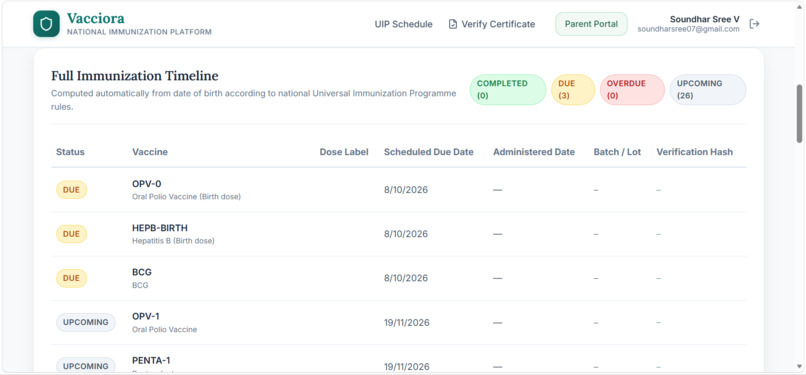Select the UPCOMING (26) status pill
Image resolution: width=806 pixels, height=375 pixels.
708,89
